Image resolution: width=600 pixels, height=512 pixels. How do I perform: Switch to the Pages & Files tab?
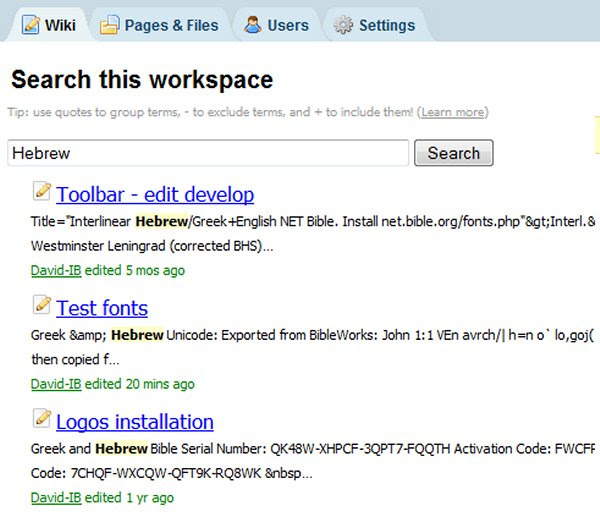160,25
